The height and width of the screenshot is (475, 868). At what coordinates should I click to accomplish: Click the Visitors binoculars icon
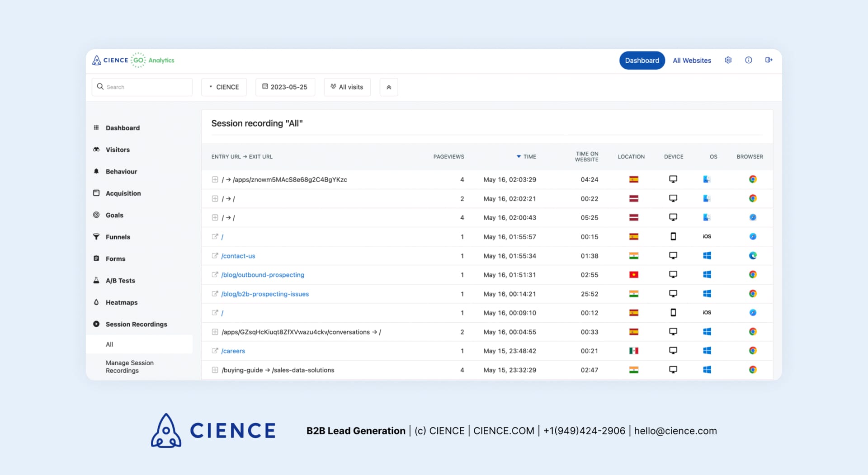click(96, 150)
